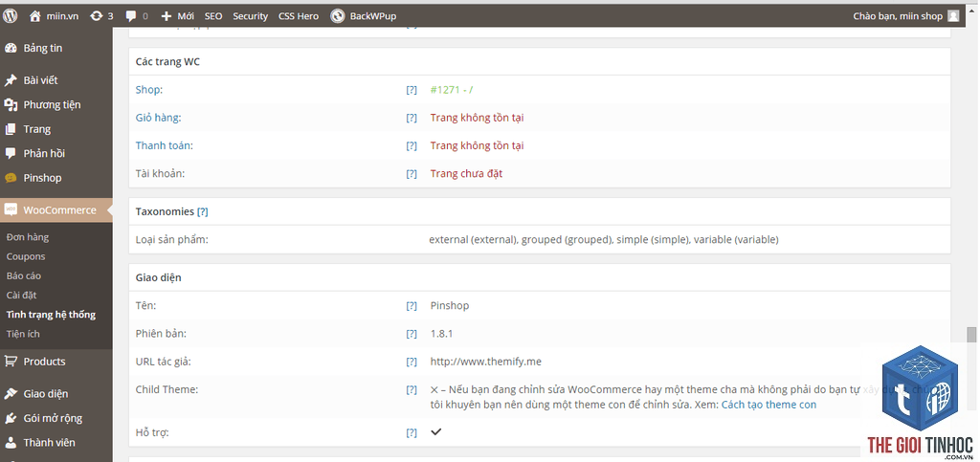Click the BackWPup logo icon
980x462 pixels.
[338, 15]
